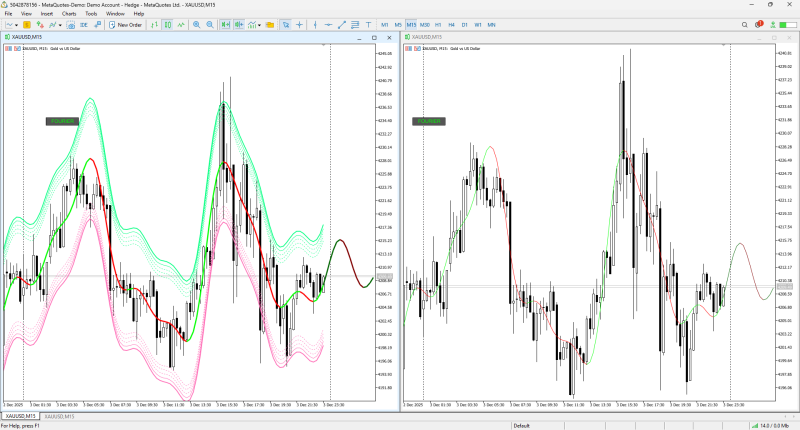The image size is (800, 430).
Task: Select the H4 timeframe
Action: 451,24
